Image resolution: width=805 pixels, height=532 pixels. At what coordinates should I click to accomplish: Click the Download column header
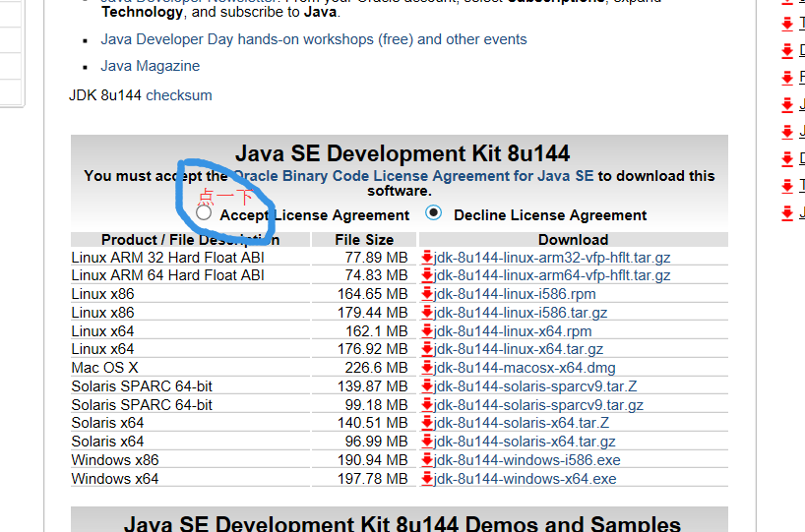coord(574,240)
